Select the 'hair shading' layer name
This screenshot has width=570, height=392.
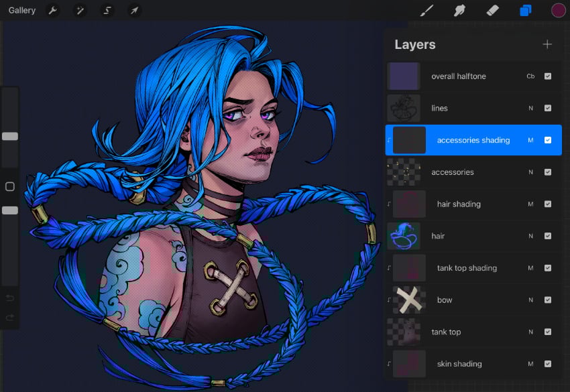pyautogui.click(x=459, y=204)
